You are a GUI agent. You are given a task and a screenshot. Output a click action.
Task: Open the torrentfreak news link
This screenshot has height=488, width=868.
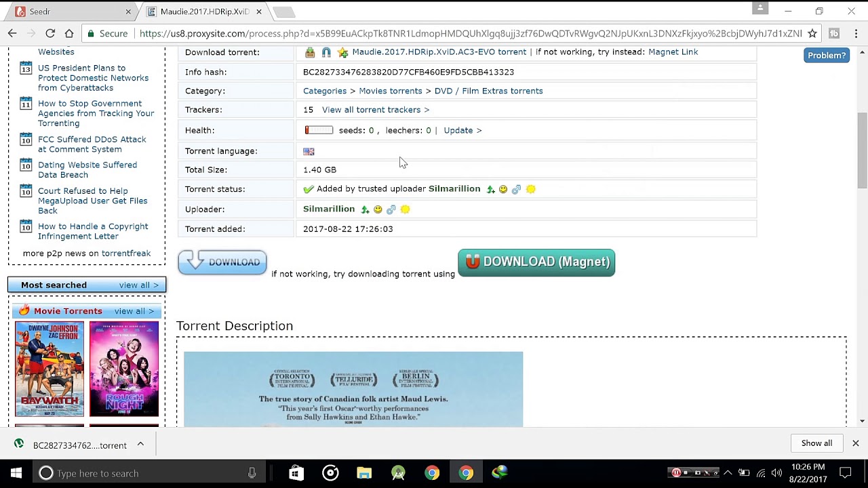[x=126, y=253]
